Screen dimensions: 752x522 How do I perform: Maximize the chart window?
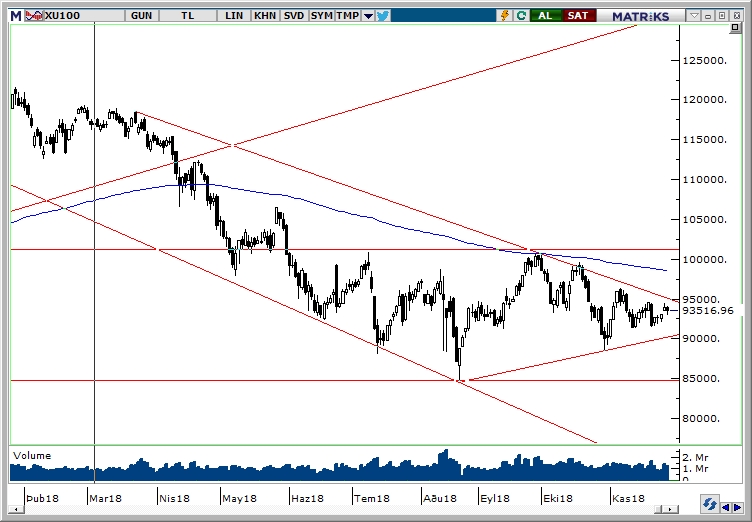click(x=722, y=16)
